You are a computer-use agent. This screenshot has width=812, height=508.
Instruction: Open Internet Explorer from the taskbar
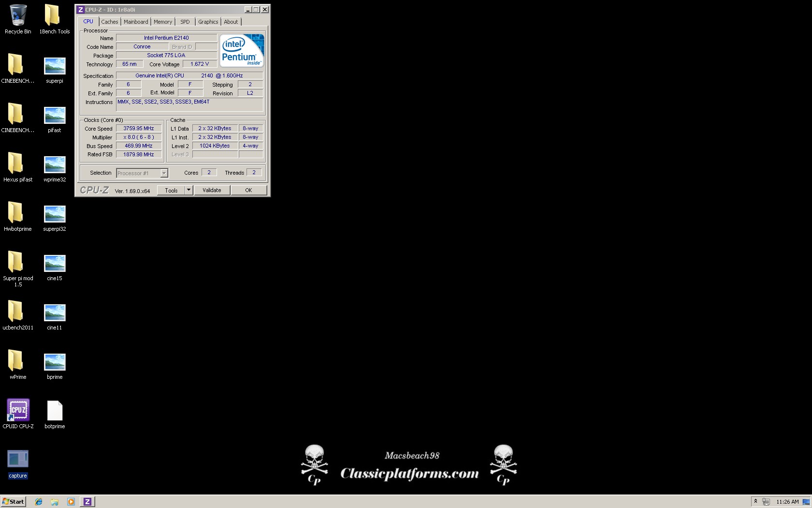point(39,502)
